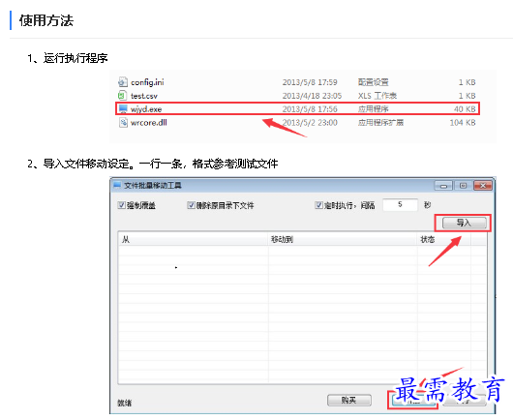Click the test.csv spreadsheet icon
The image size is (513, 420).
tap(122, 96)
